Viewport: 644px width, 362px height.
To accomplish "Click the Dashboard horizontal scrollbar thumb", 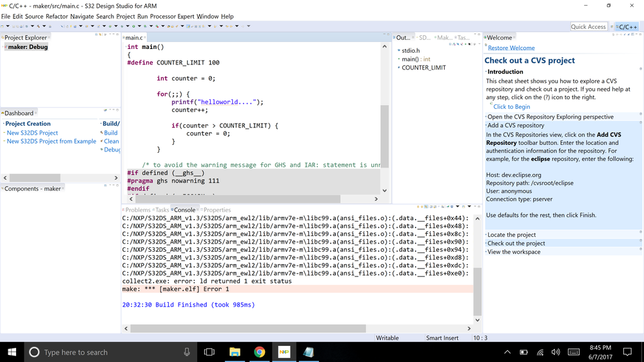I will [35, 178].
